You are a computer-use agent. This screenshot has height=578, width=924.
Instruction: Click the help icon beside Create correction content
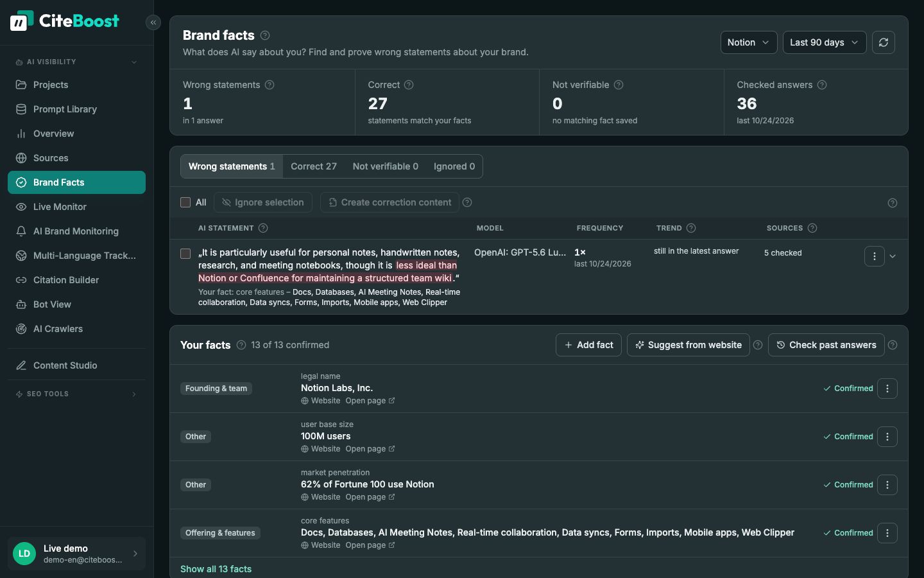[467, 202]
